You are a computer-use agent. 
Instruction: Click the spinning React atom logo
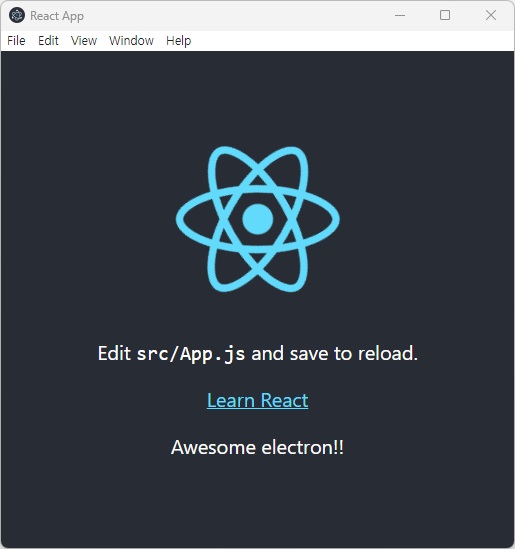coord(258,219)
